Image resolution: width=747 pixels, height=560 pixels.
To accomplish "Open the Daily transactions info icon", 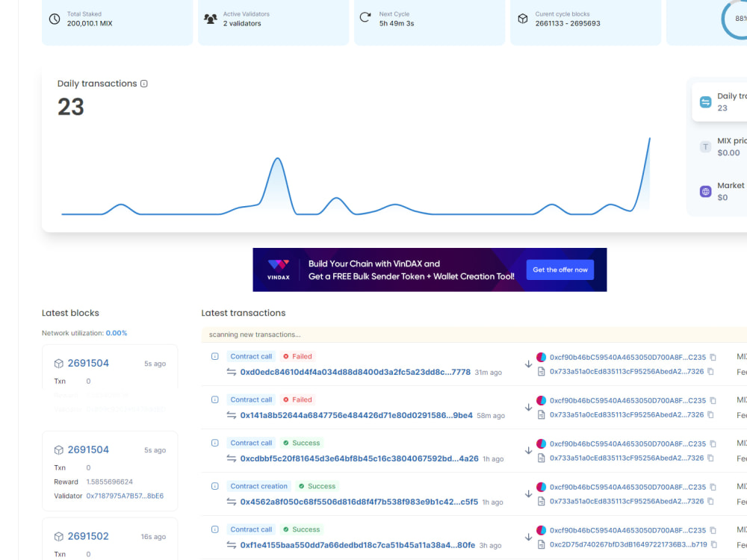I will pos(144,84).
